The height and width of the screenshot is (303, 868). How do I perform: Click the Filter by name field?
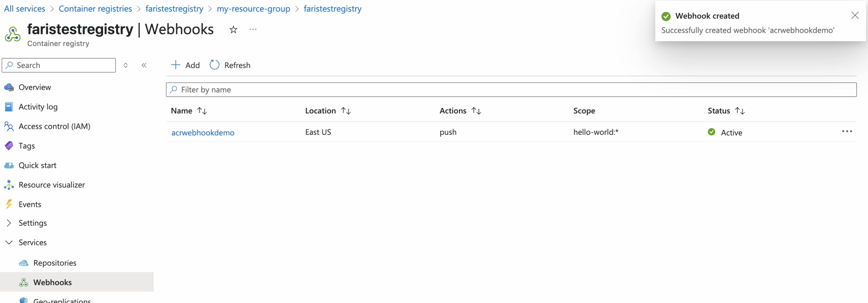tap(511, 90)
